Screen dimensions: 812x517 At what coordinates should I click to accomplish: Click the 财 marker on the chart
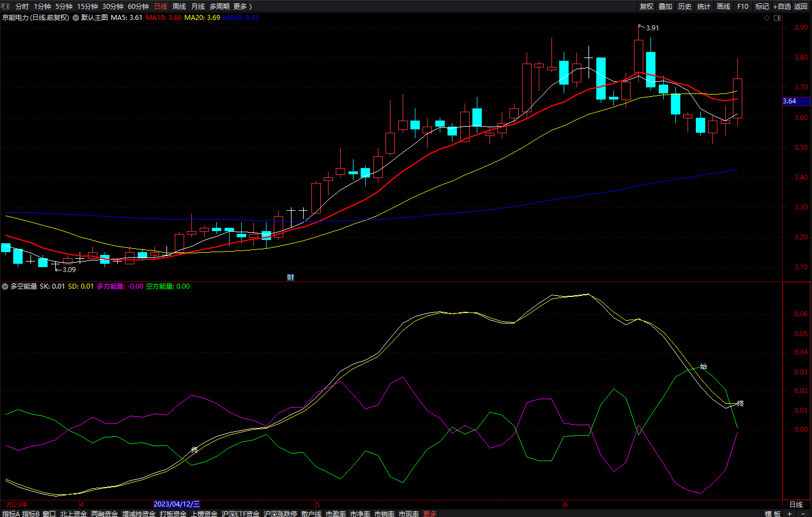tap(290, 278)
